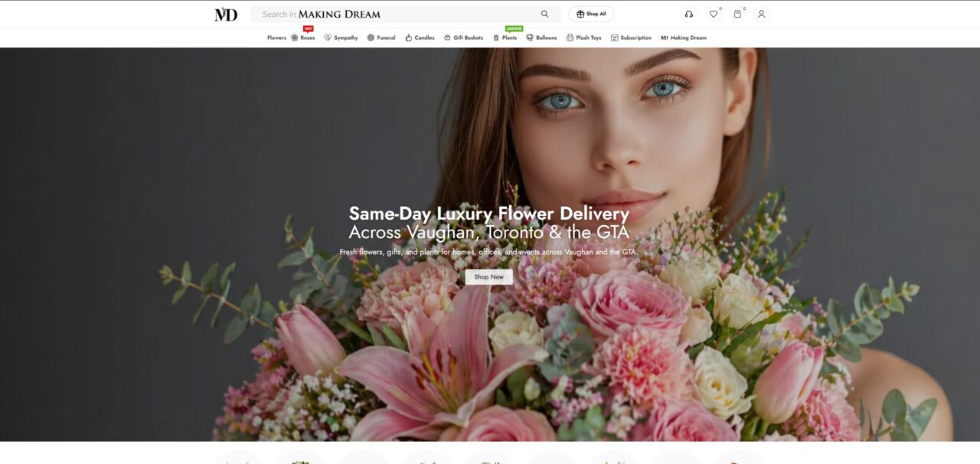Open the Making Dream menu link
Screen dimensions: 980x464
(x=684, y=38)
